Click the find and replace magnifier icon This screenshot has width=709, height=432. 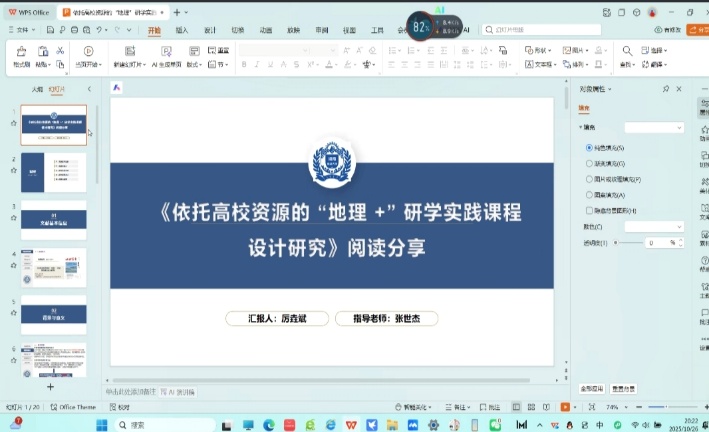click(626, 52)
